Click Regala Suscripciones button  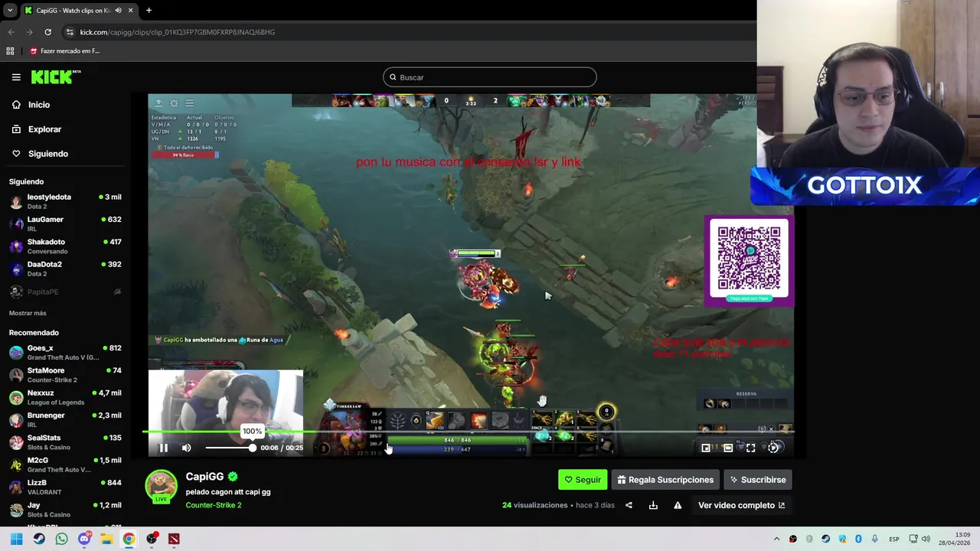click(665, 480)
